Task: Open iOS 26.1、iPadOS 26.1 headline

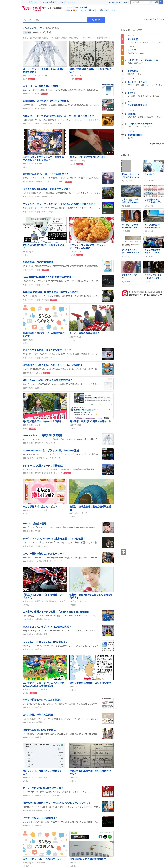Action: (x=45, y=642)
